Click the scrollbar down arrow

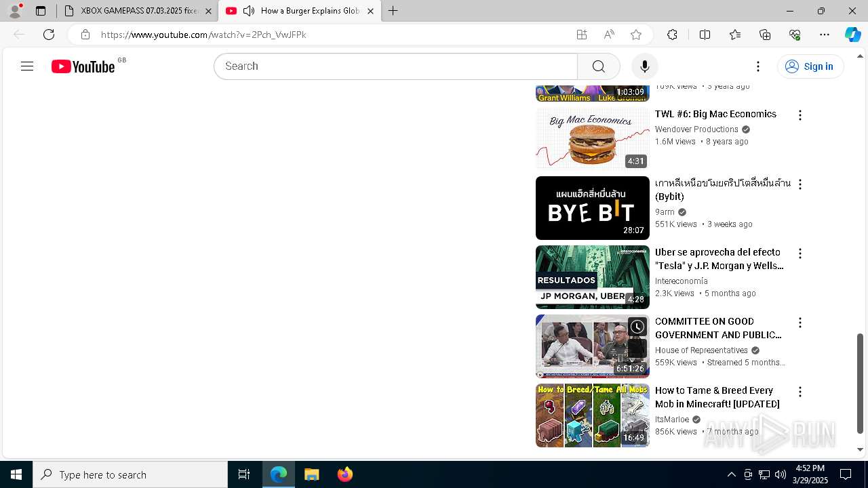[x=860, y=449]
